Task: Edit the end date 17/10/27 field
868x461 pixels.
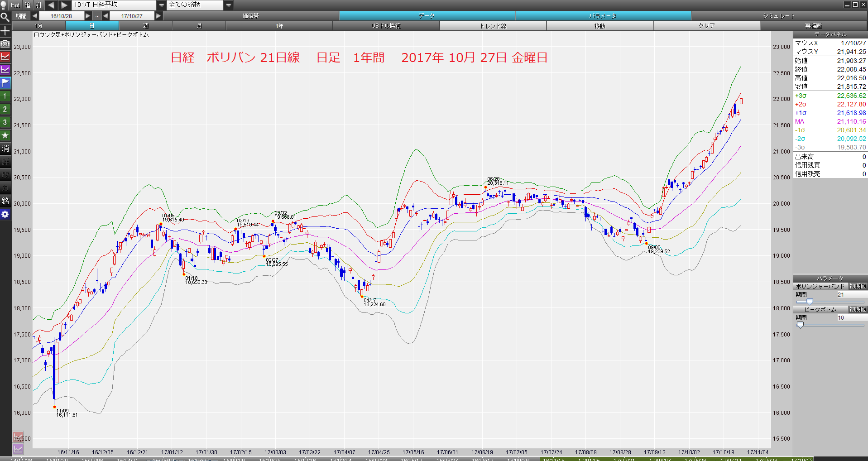Action: click(132, 16)
